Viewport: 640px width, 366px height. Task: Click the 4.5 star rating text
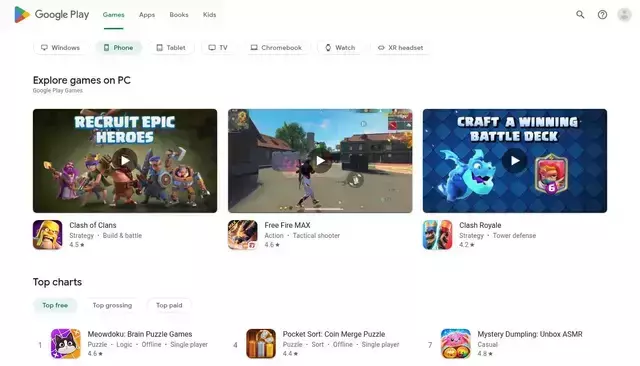click(77, 245)
